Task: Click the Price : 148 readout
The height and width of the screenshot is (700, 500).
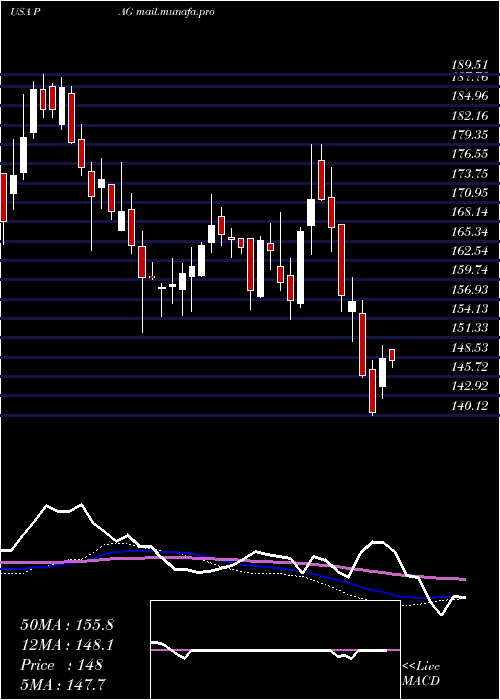Action: point(62,665)
